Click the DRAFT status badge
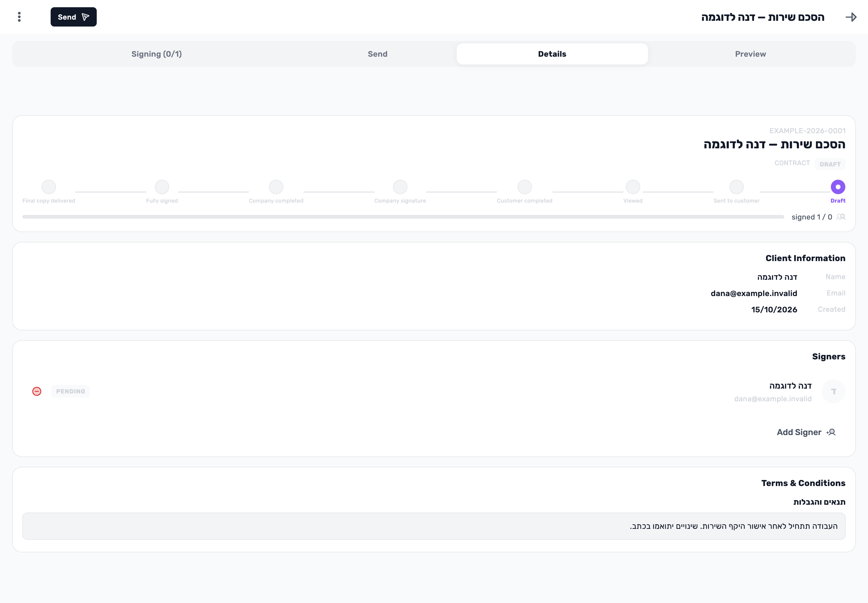868x603 pixels. coord(830,164)
